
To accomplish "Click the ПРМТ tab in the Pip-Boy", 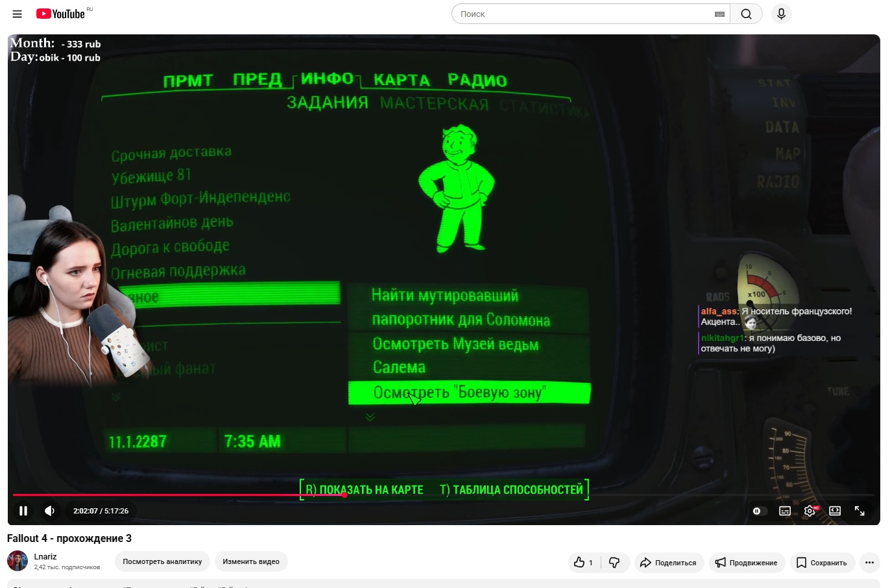I will tap(188, 81).
